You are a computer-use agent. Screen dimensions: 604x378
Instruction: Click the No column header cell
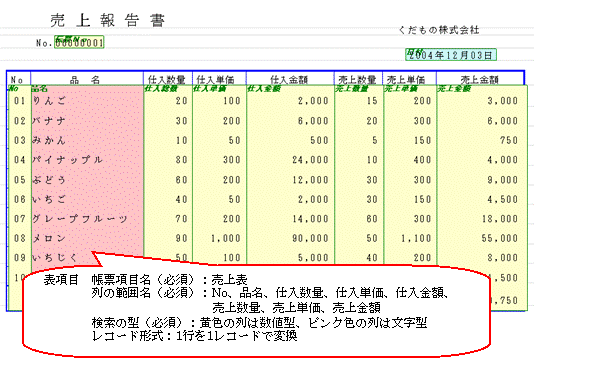pos(18,79)
